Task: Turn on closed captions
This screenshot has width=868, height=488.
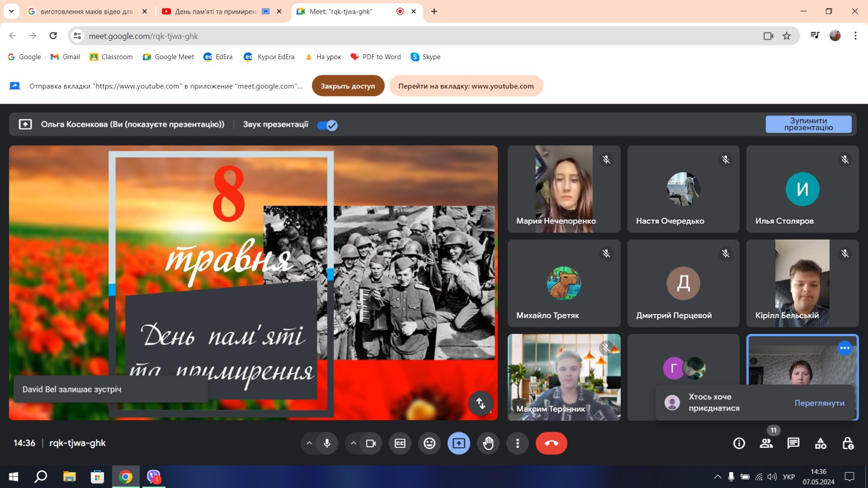Action: (400, 444)
